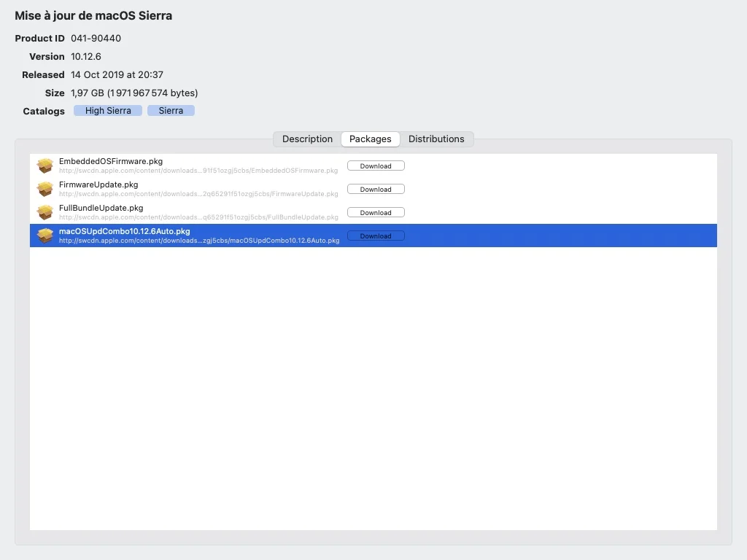This screenshot has width=747, height=560.
Task: Click the title Mise à jour de macOS Sierra
Action: click(93, 16)
